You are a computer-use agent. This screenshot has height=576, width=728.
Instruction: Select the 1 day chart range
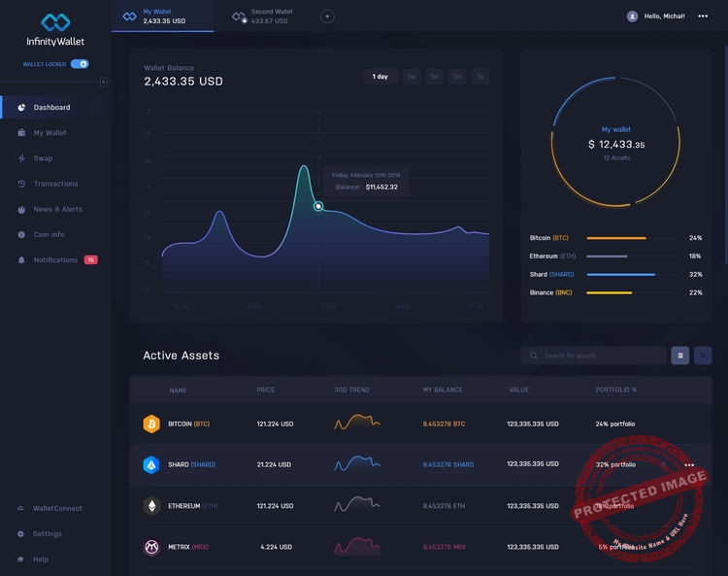pos(380,77)
